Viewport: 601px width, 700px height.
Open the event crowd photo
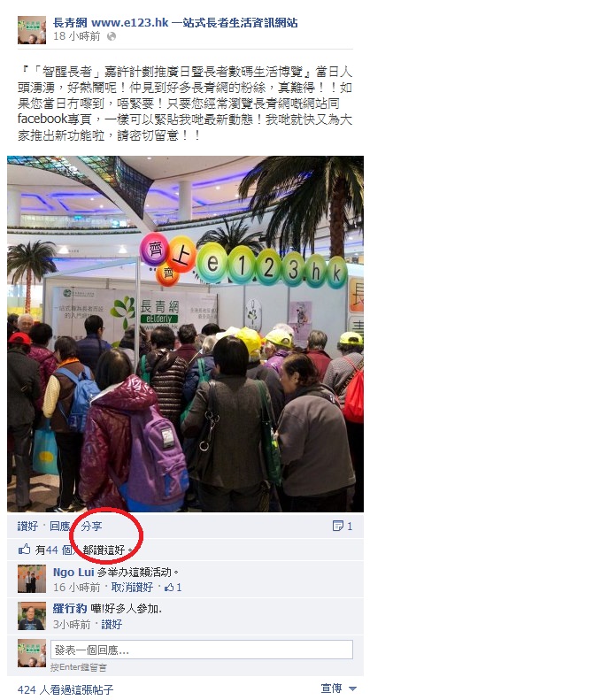pos(185,334)
